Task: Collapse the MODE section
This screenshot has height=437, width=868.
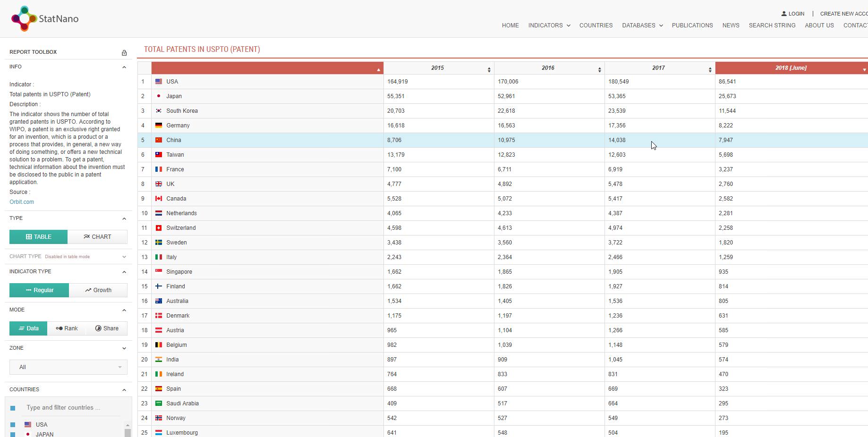Action: [x=124, y=310]
